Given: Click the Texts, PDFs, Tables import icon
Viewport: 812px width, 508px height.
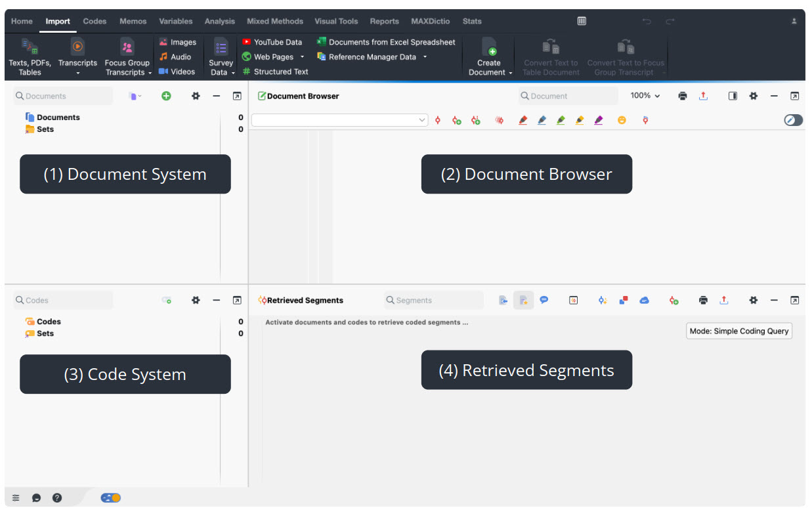Looking at the screenshot, I should click(x=30, y=47).
